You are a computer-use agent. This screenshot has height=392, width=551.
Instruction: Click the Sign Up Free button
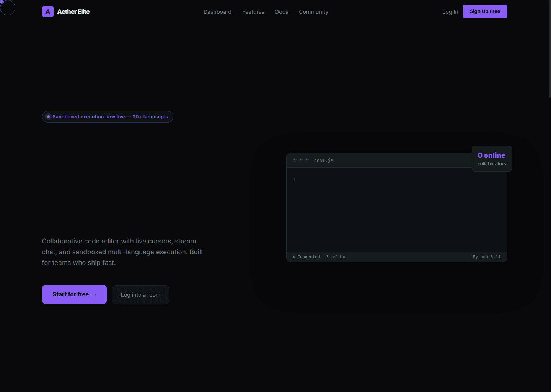pyautogui.click(x=485, y=11)
